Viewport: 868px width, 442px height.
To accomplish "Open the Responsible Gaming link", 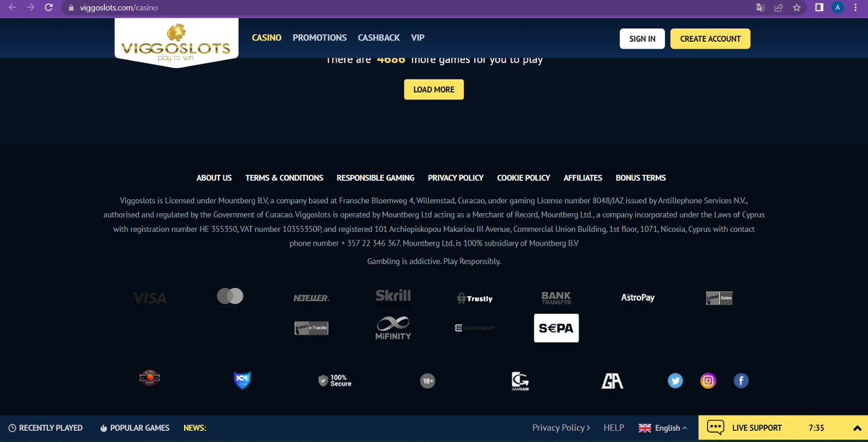I will tap(376, 178).
